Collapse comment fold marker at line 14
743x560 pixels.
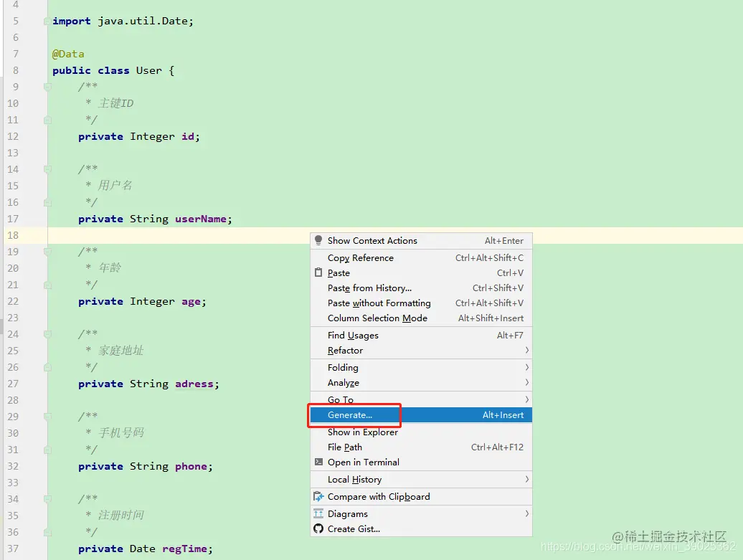point(47,169)
